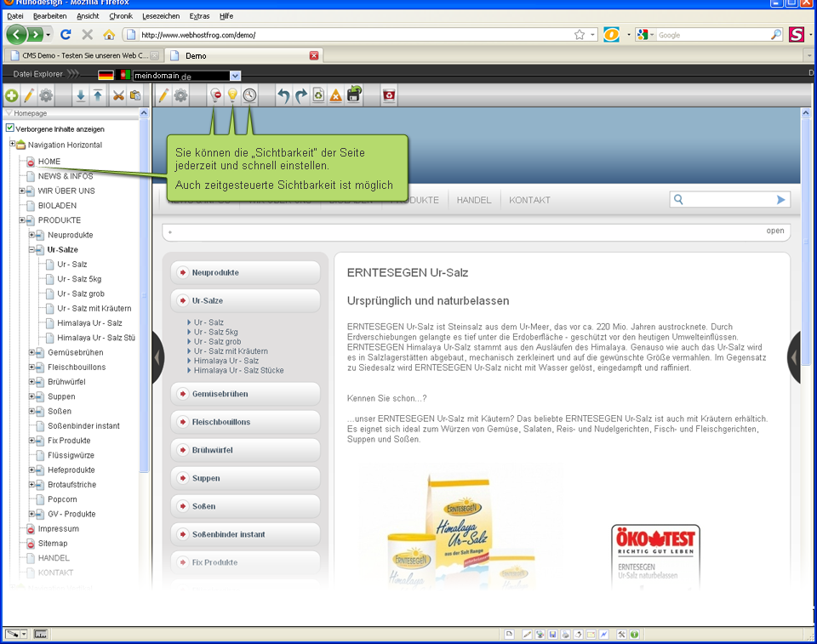Click the undo arrow in the page toolbar
817x644 pixels.
pyautogui.click(x=283, y=96)
